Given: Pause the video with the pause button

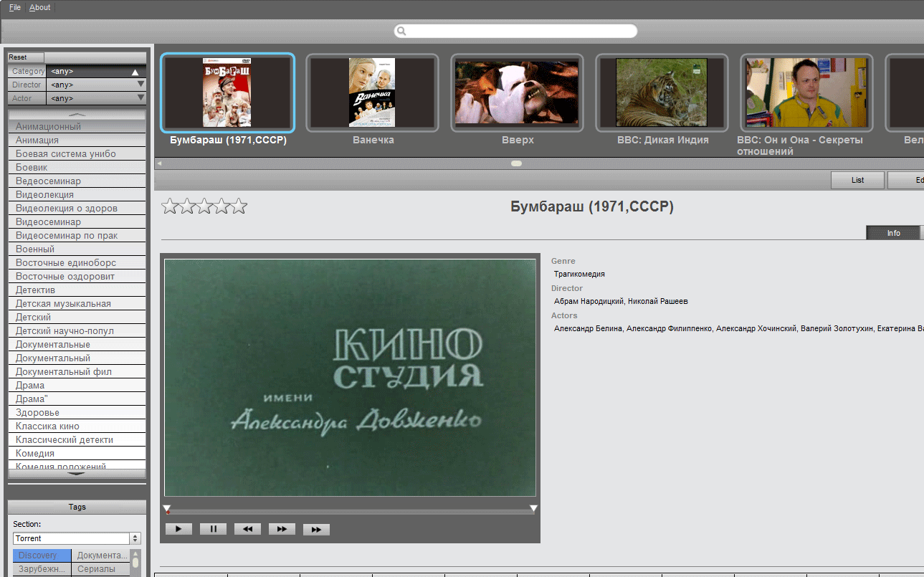Looking at the screenshot, I should coord(213,529).
